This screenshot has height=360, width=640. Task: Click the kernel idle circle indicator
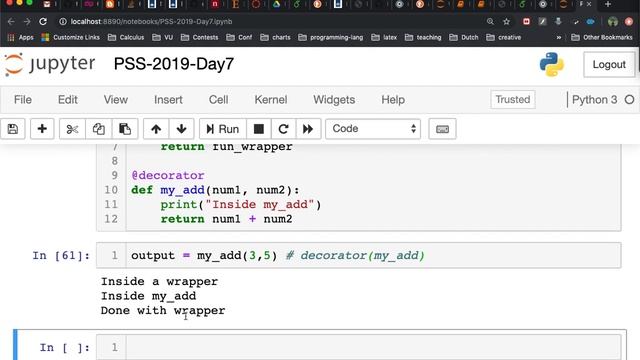[x=629, y=100]
